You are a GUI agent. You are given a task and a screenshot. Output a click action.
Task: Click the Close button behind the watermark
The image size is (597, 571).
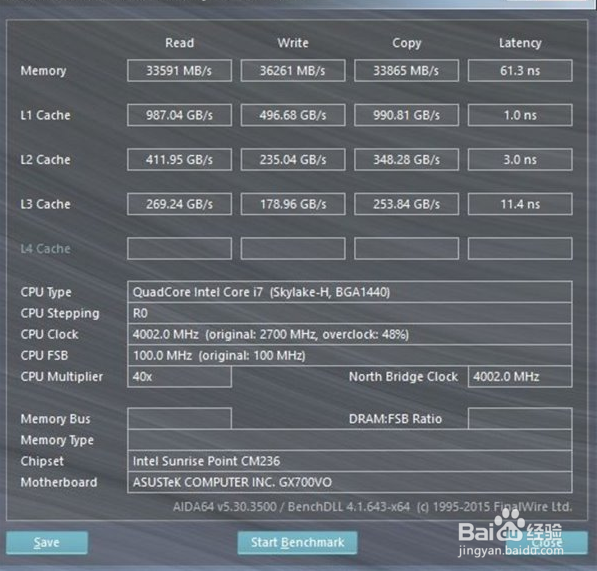click(x=547, y=542)
